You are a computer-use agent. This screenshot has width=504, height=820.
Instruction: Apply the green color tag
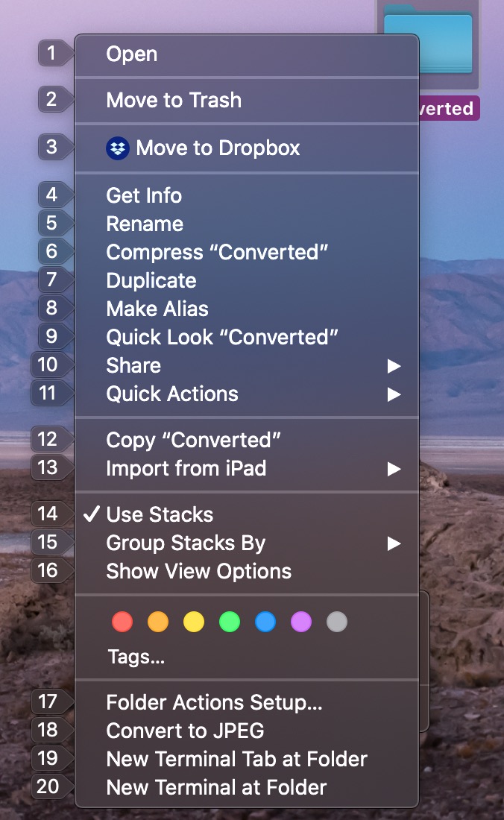(x=230, y=622)
